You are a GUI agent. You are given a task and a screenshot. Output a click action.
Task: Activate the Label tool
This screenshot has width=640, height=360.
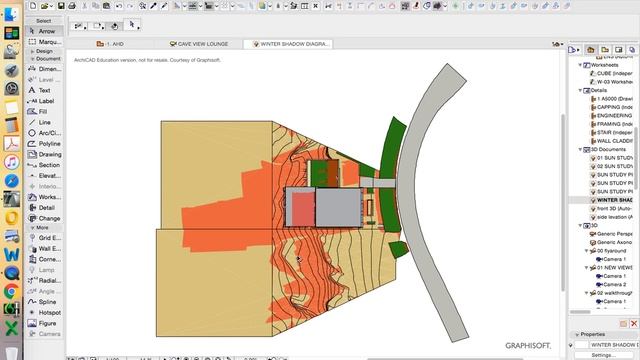point(44,101)
